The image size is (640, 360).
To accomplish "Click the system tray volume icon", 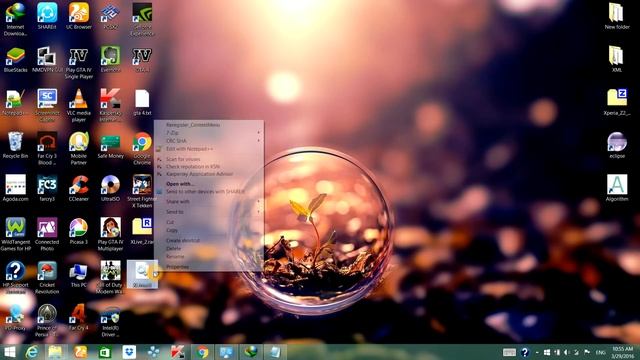I will pos(566,352).
